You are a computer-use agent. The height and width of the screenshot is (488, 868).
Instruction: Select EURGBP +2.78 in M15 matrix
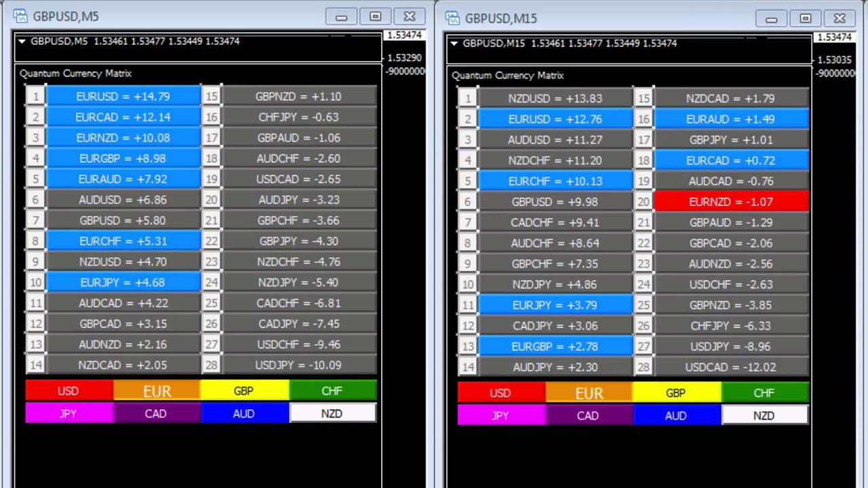pos(555,347)
